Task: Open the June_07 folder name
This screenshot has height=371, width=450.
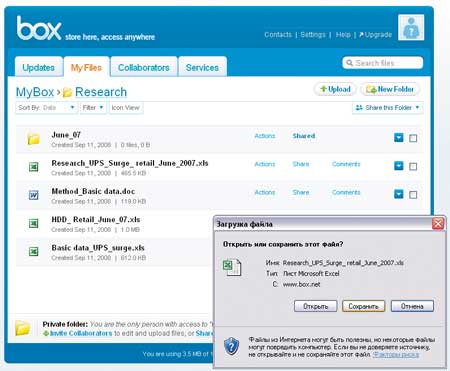Action: 66,135
